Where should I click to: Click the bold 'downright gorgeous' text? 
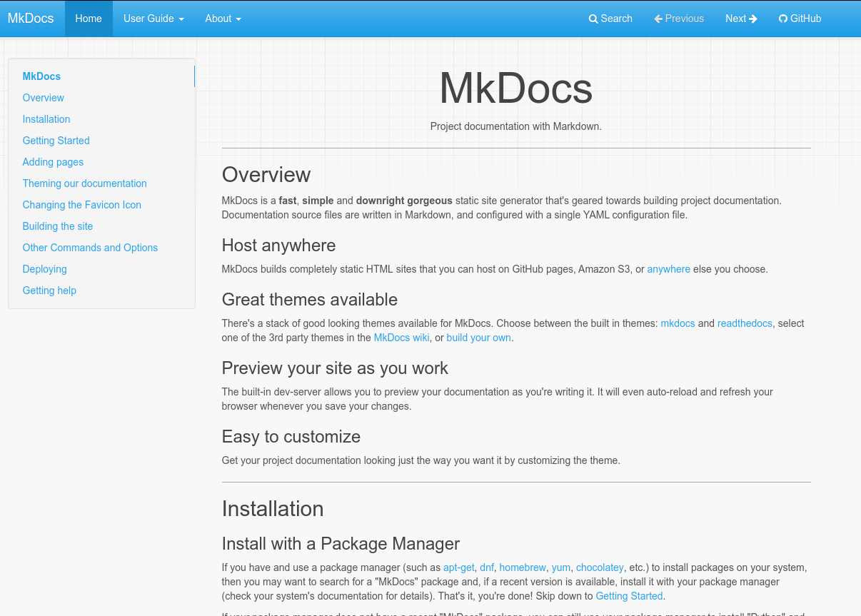404,201
